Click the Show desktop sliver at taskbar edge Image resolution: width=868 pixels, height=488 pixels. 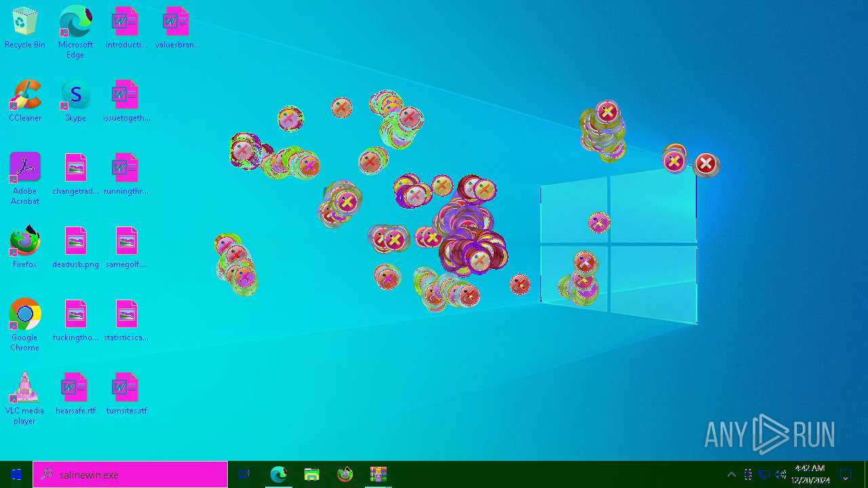(x=866, y=474)
